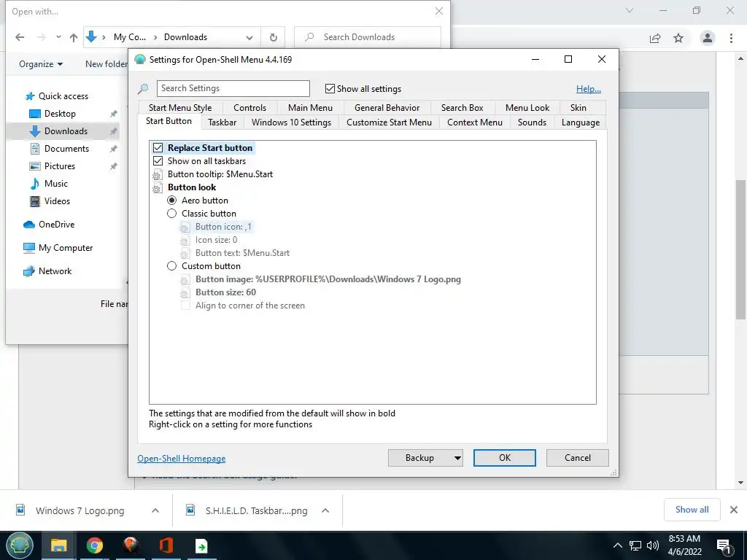Viewport: 747px width, 560px height.
Task: Expand options for Windows 7 Logo.png download
Action: [155, 510]
